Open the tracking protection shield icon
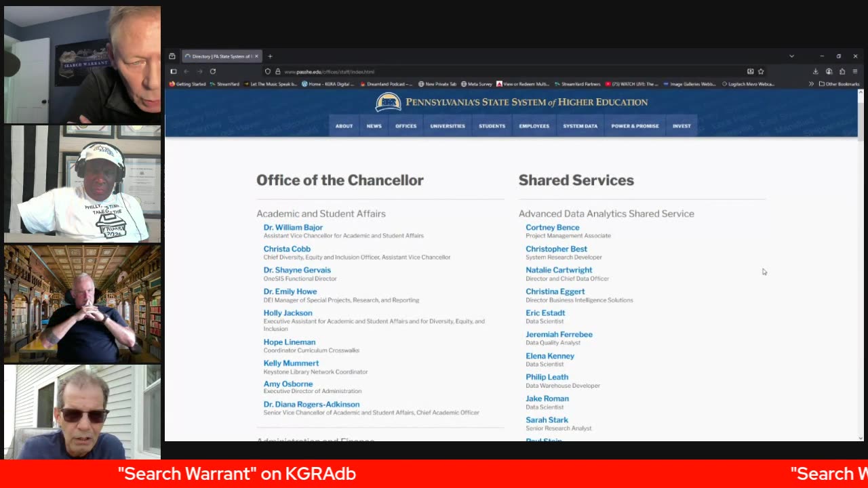The width and height of the screenshot is (868, 488). [268, 71]
